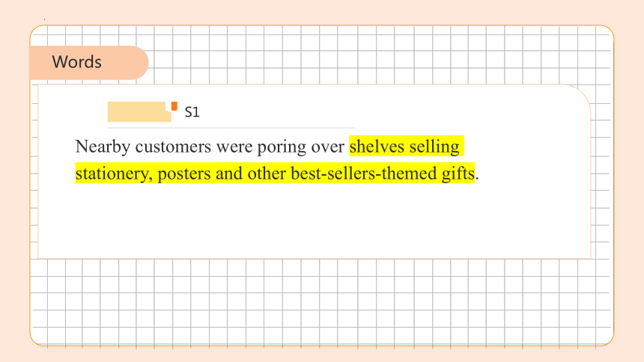Click the S1 label
This screenshot has height=362, width=644.
point(192,112)
